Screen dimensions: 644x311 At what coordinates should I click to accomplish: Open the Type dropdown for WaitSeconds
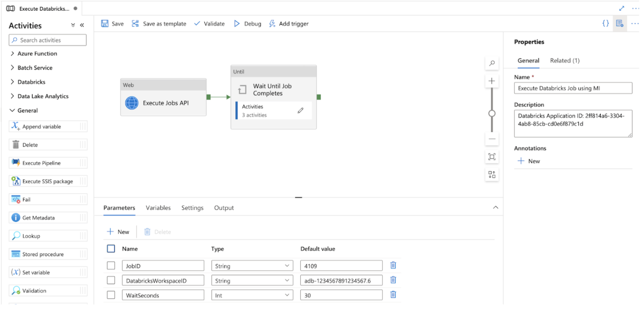(x=252, y=295)
